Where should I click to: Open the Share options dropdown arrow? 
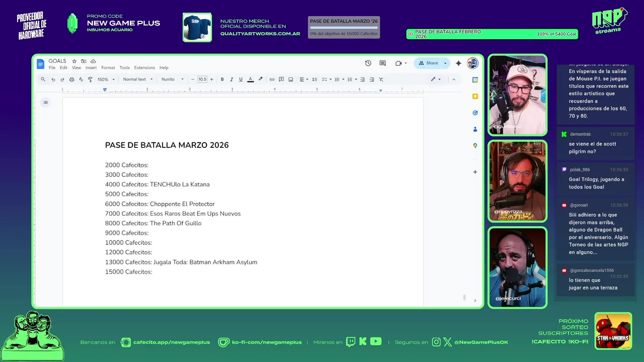click(445, 63)
